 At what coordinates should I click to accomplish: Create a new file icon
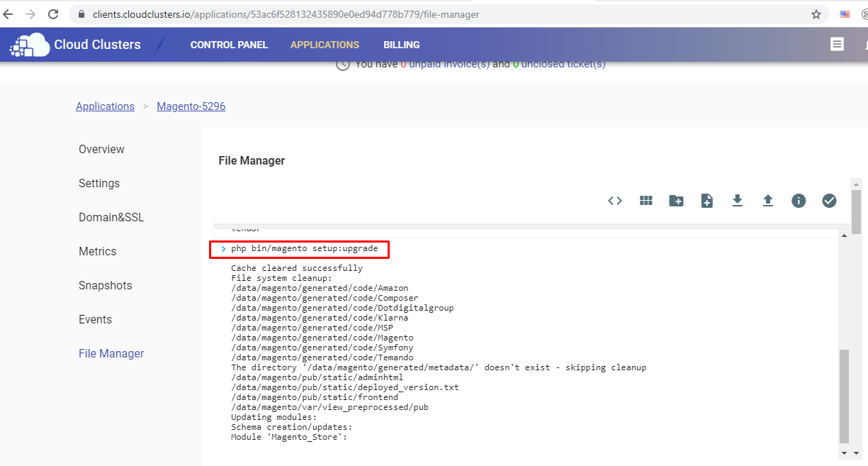(x=706, y=201)
